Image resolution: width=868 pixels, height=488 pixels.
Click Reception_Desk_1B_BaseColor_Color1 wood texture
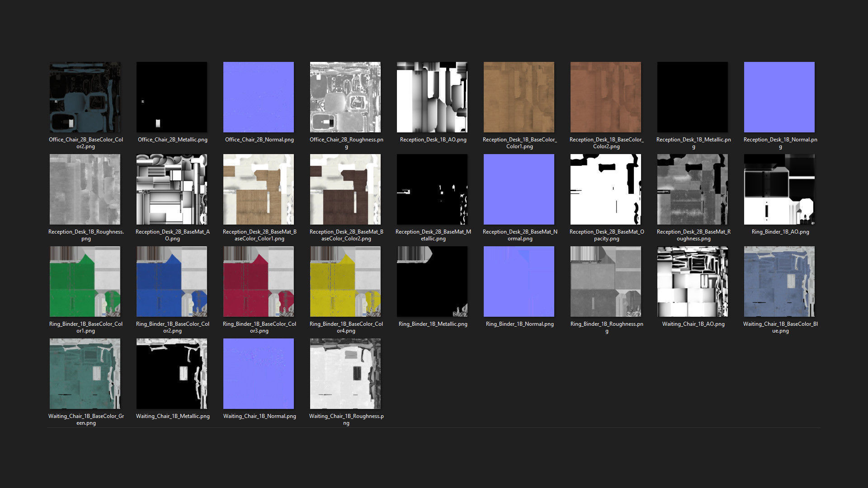(x=519, y=97)
